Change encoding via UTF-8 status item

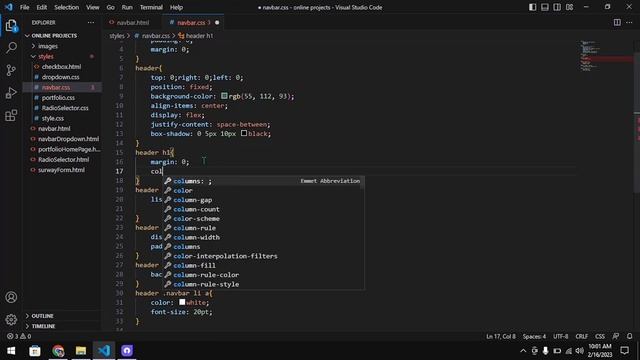coord(560,336)
